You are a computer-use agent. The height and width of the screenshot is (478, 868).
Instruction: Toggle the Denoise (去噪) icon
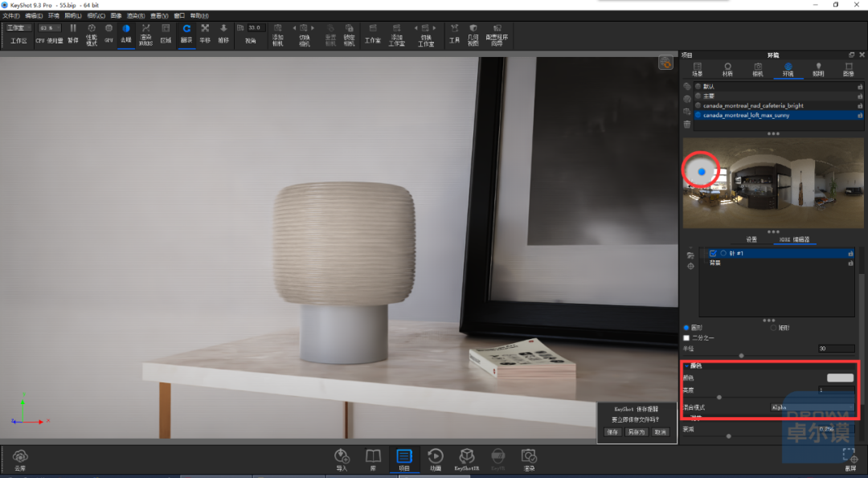126,29
